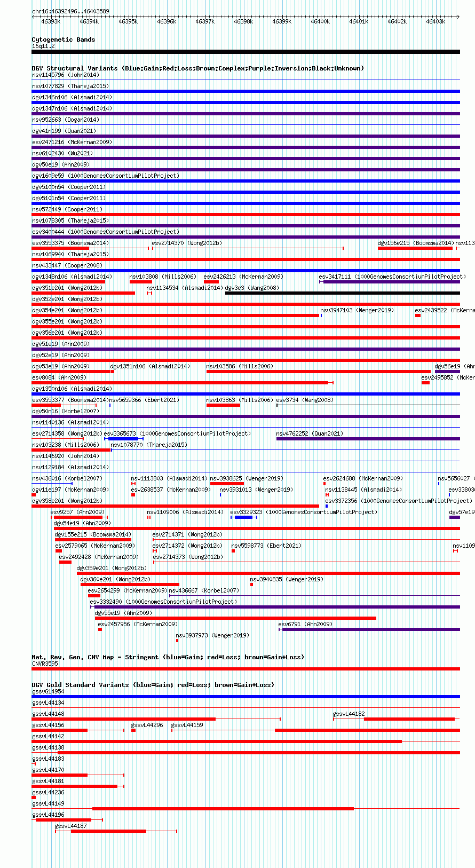Click nsv103863 (Mills2006) label
Viewport: 475px width, 868px height.
(x=240, y=400)
